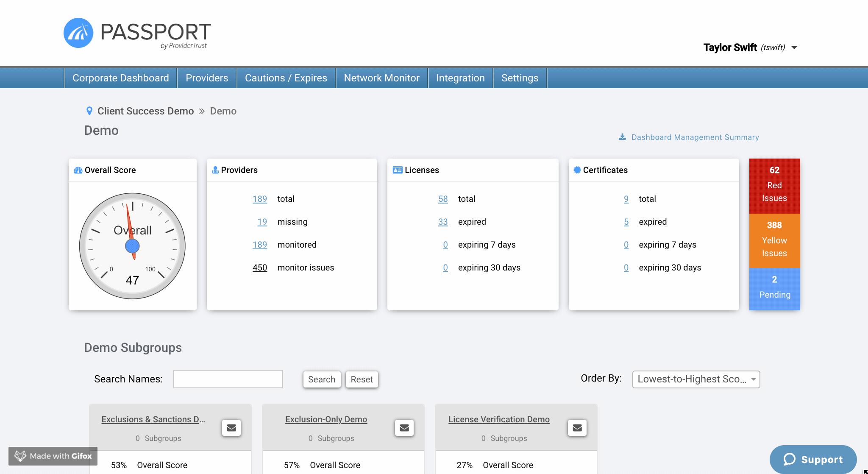The width and height of the screenshot is (868, 474).
Task: Switch to Network Monitor tab
Action: (x=382, y=78)
